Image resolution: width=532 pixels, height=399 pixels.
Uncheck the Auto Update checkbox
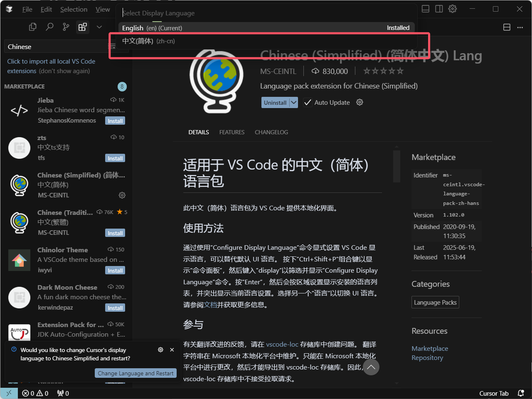pos(308,102)
